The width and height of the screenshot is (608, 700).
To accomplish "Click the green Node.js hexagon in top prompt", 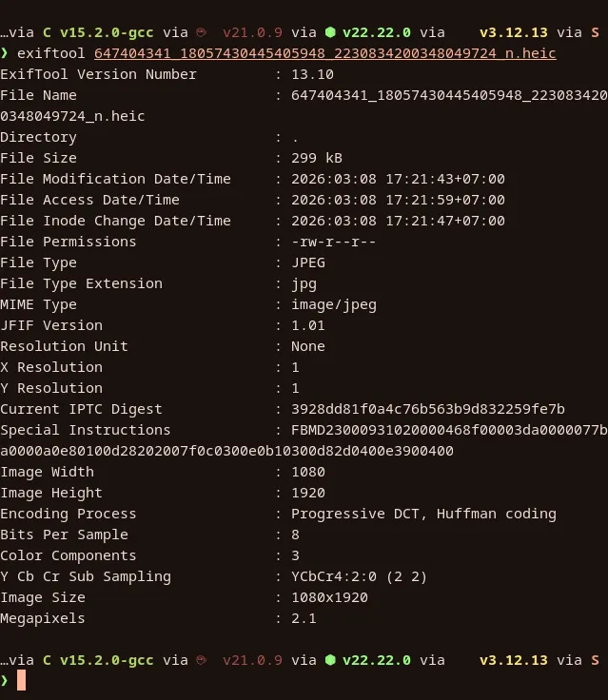I will 329,32.
